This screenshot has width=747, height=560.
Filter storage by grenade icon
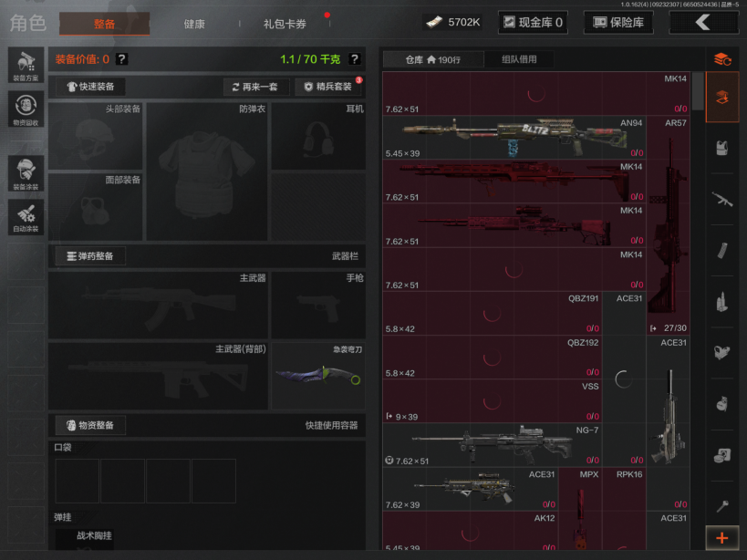click(721, 402)
